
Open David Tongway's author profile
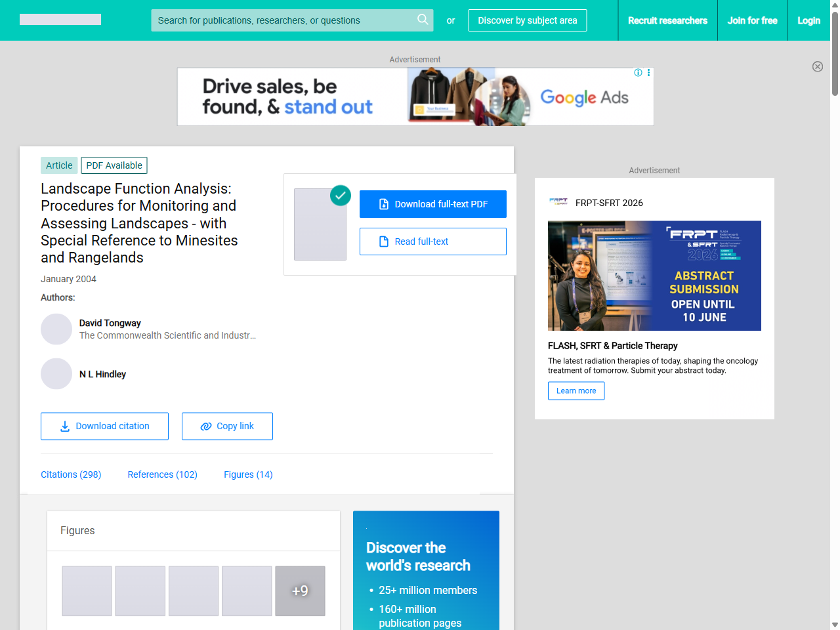(110, 323)
